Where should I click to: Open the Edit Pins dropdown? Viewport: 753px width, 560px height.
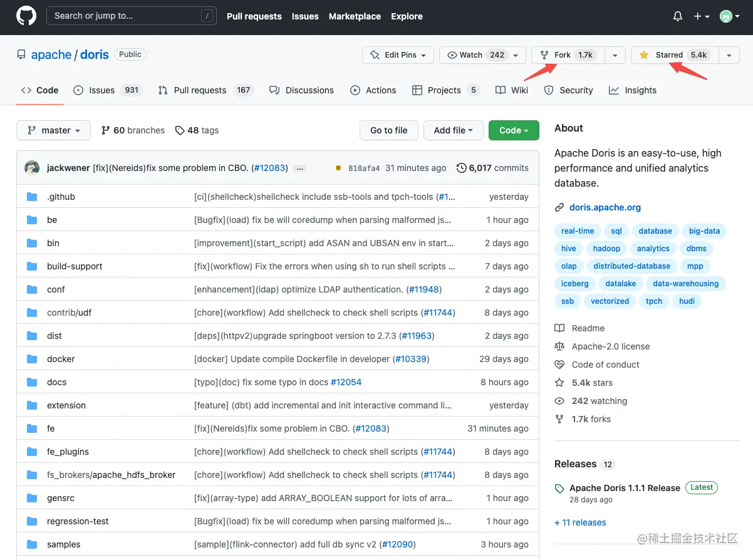coord(398,55)
